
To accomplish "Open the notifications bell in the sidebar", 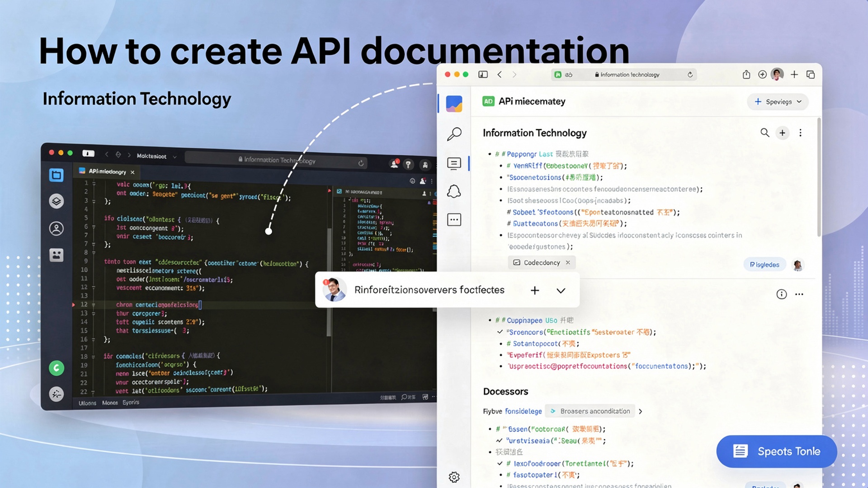I will pos(454,191).
